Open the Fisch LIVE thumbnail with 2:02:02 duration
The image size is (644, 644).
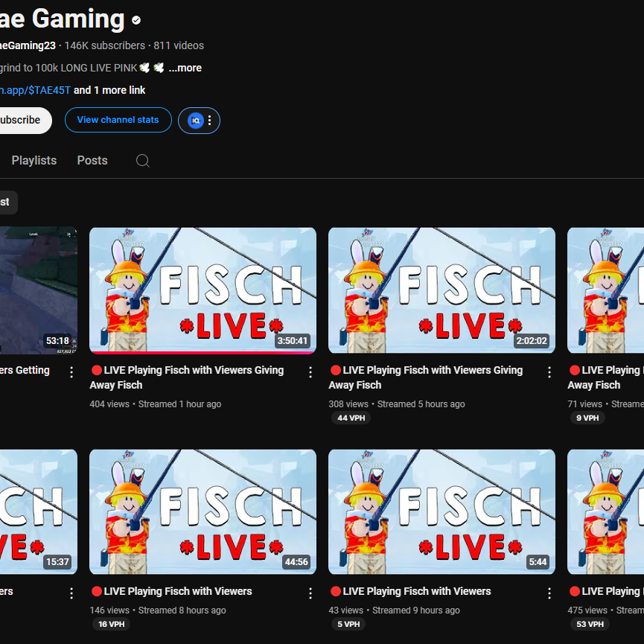pos(442,290)
